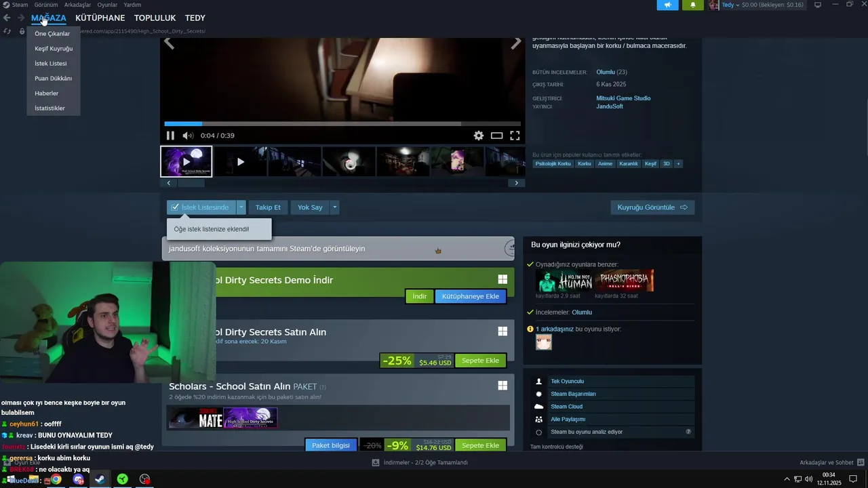Viewport: 868px width, 488px height.
Task: Select the first trailer thumbnail
Action: pos(186,162)
